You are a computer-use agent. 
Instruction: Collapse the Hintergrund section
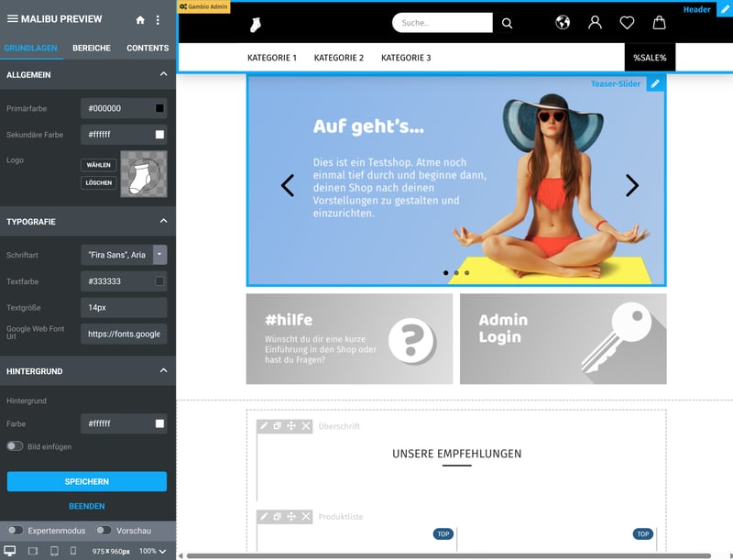tap(163, 370)
